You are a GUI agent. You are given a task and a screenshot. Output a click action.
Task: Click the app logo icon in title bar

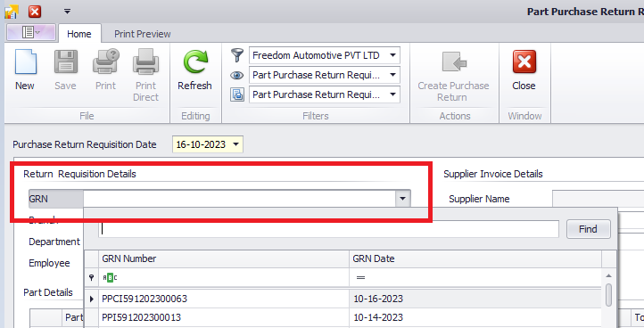tap(11, 12)
